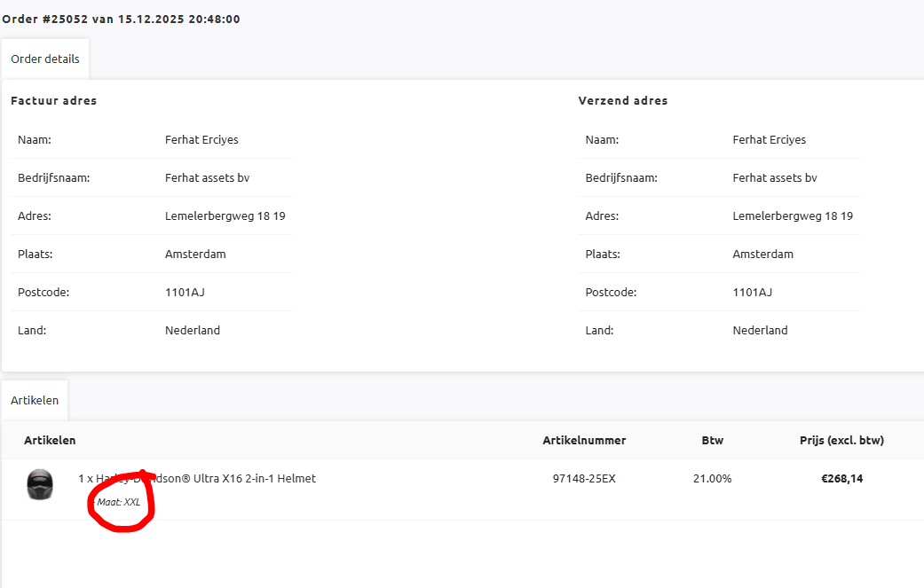Click the Btw column header
Screen dimensions: 924x588
point(712,440)
